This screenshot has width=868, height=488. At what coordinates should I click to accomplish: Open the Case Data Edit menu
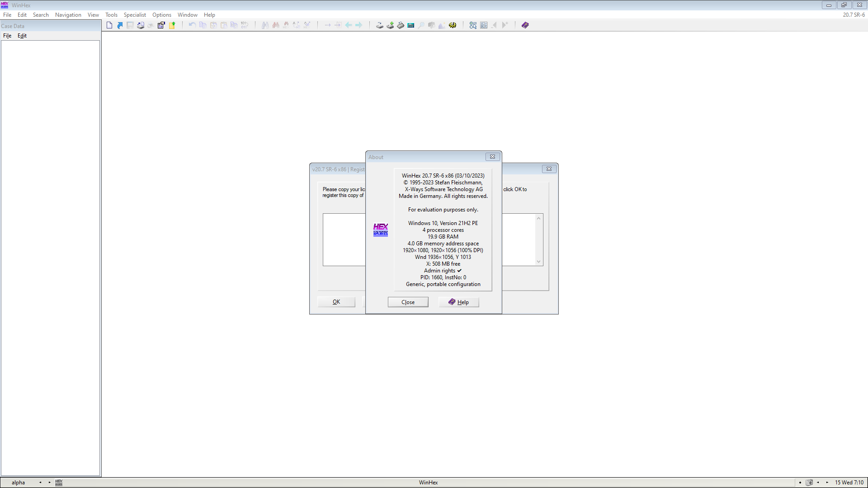[x=22, y=36]
